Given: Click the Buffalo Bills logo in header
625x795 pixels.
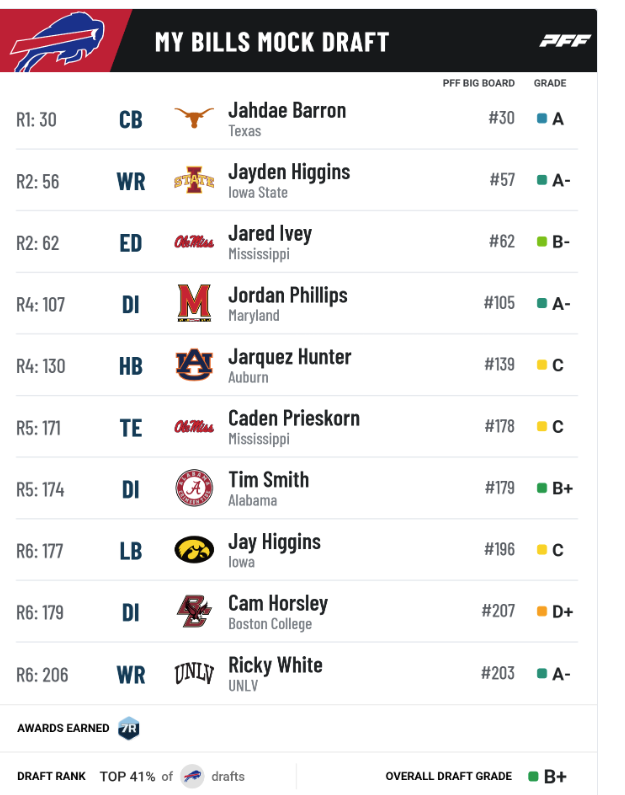Looking at the screenshot, I should [57, 42].
